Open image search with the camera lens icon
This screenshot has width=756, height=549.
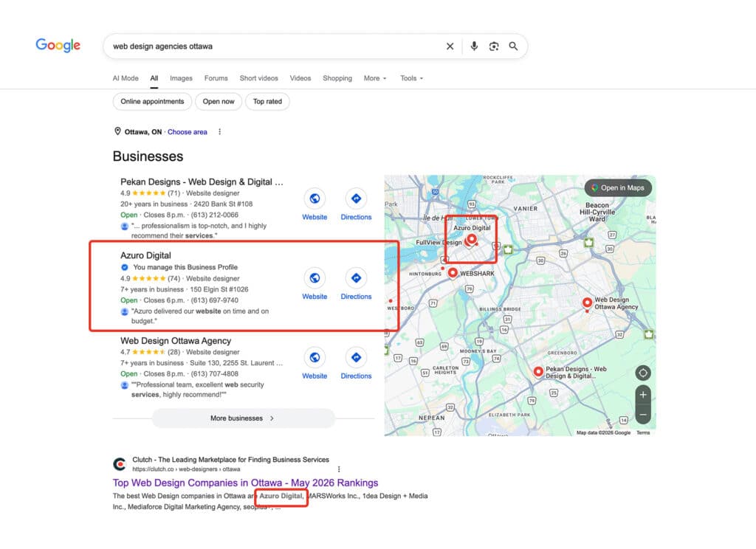(494, 46)
